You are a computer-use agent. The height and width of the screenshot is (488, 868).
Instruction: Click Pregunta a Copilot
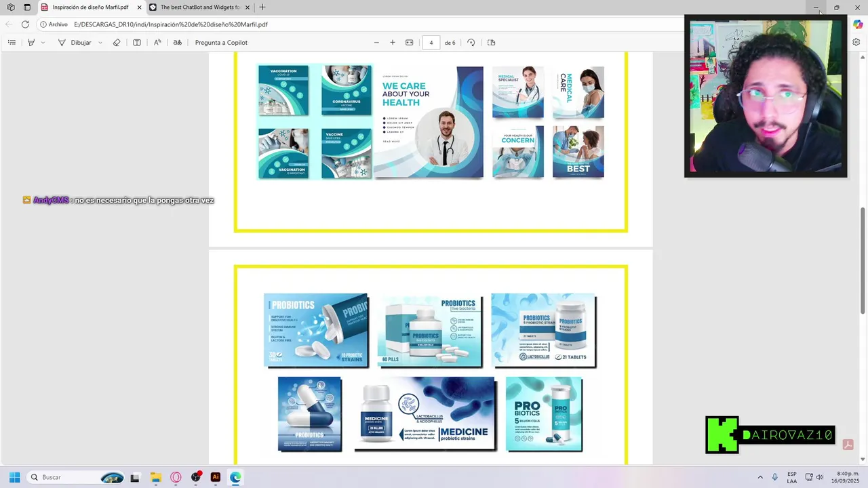(221, 43)
